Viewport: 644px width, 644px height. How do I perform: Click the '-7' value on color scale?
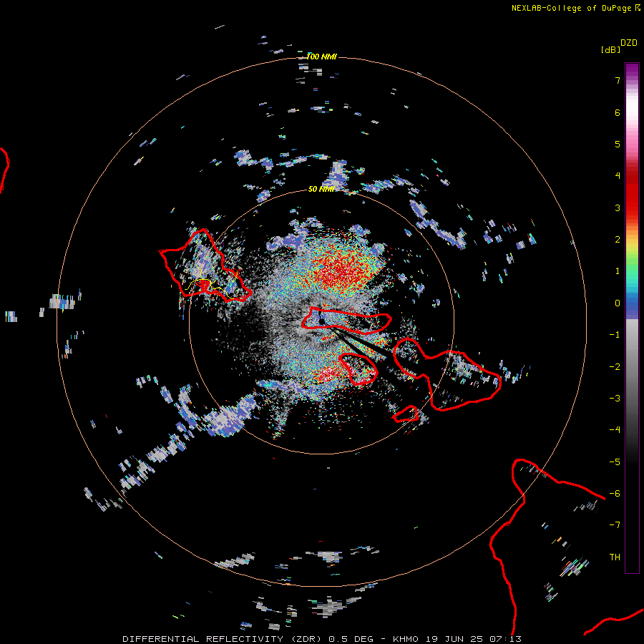(615, 525)
